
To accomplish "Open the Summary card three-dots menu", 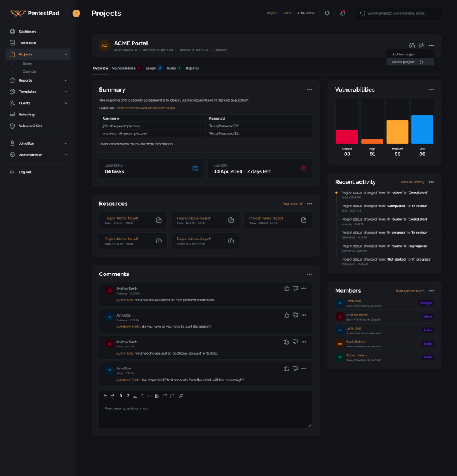I will [x=309, y=90].
